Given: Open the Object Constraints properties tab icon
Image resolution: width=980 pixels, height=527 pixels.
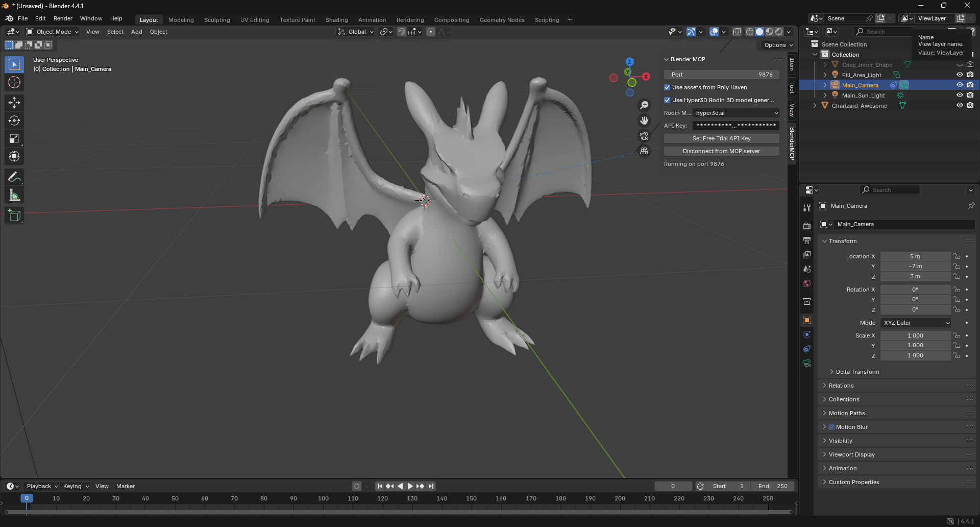Looking at the screenshot, I should [807, 349].
